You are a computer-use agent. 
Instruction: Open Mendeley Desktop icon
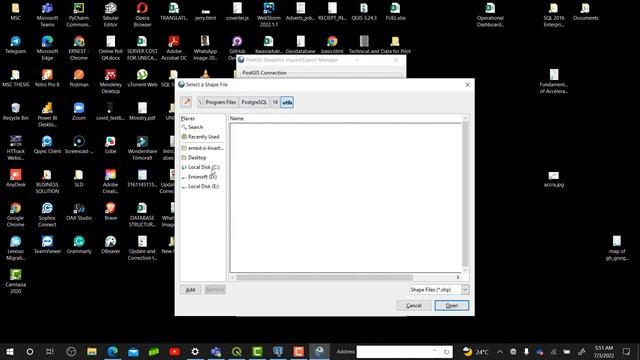(x=111, y=81)
